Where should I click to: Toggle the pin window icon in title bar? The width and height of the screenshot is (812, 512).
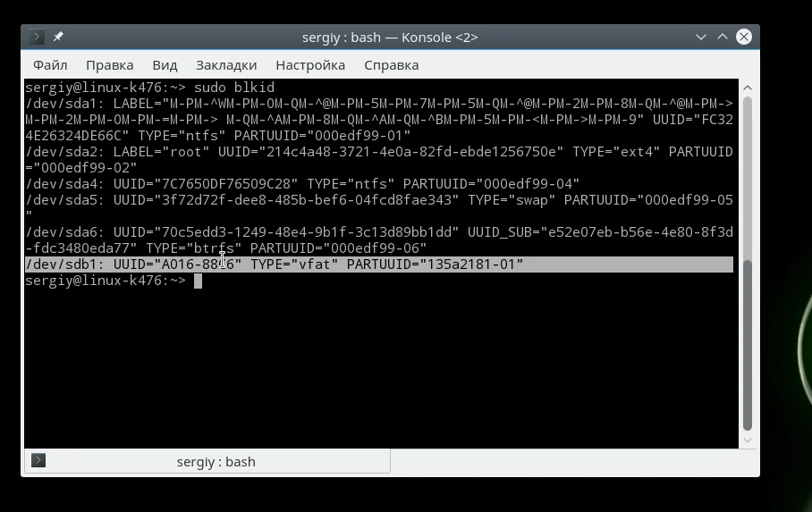coord(58,37)
